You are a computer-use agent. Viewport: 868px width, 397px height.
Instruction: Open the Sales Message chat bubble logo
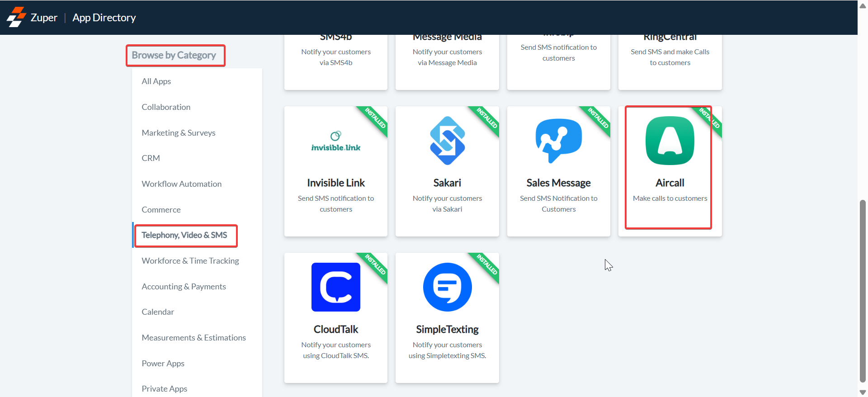(558, 141)
